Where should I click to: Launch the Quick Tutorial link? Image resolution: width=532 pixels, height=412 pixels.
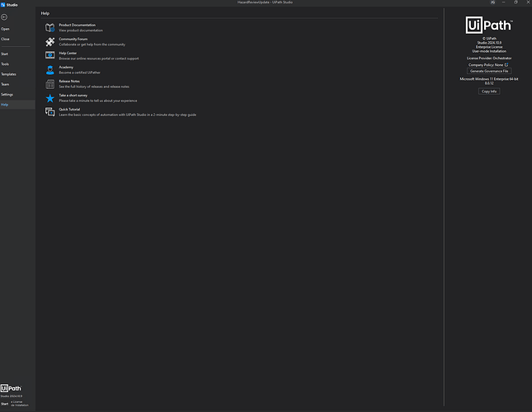[x=69, y=110]
